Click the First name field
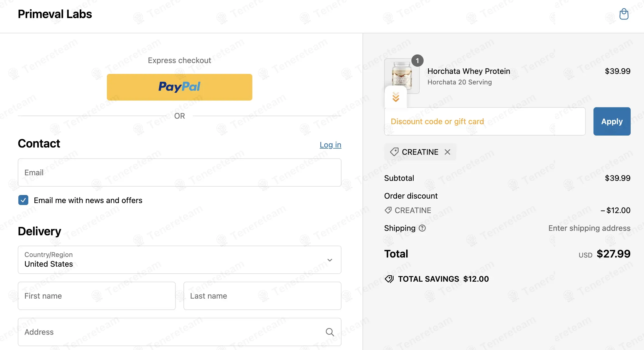 click(97, 296)
